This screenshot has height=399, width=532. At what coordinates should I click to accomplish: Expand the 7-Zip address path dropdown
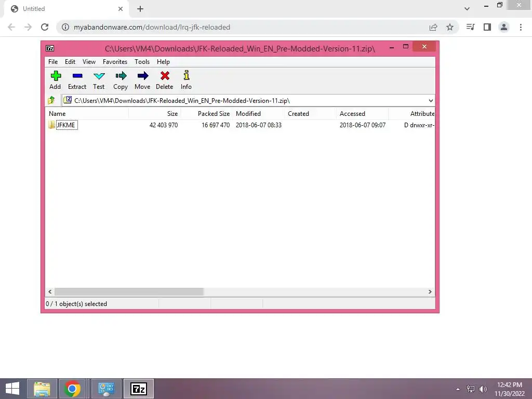coord(431,100)
